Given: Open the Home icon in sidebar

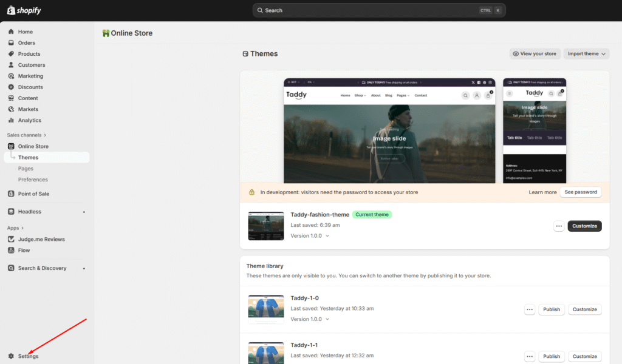Looking at the screenshot, I should [x=11, y=32].
